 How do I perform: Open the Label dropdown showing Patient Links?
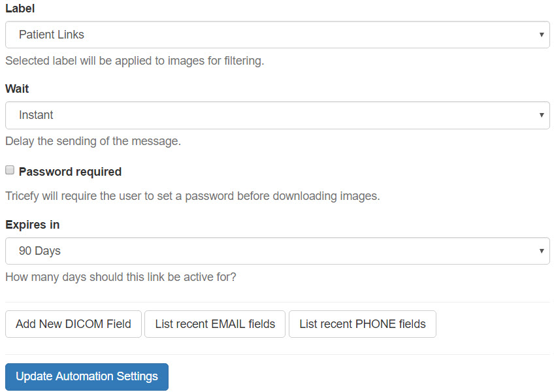277,35
